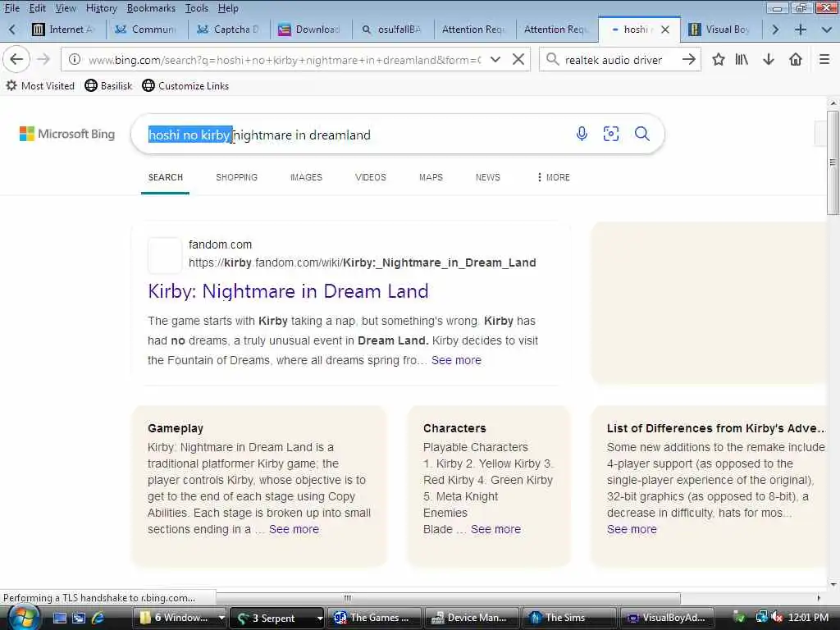This screenshot has height=630, width=840.
Task: Select the IMAGES results tab
Action: coord(307,177)
